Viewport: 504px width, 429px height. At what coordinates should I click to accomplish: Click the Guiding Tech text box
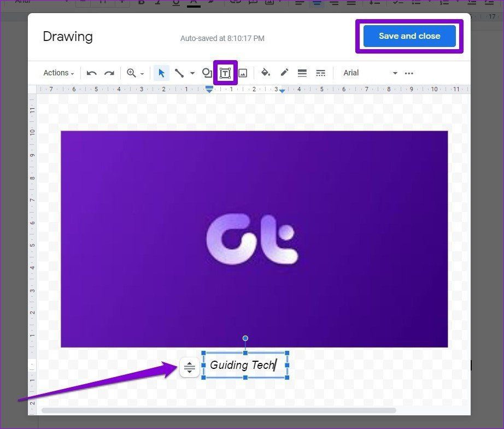point(245,366)
